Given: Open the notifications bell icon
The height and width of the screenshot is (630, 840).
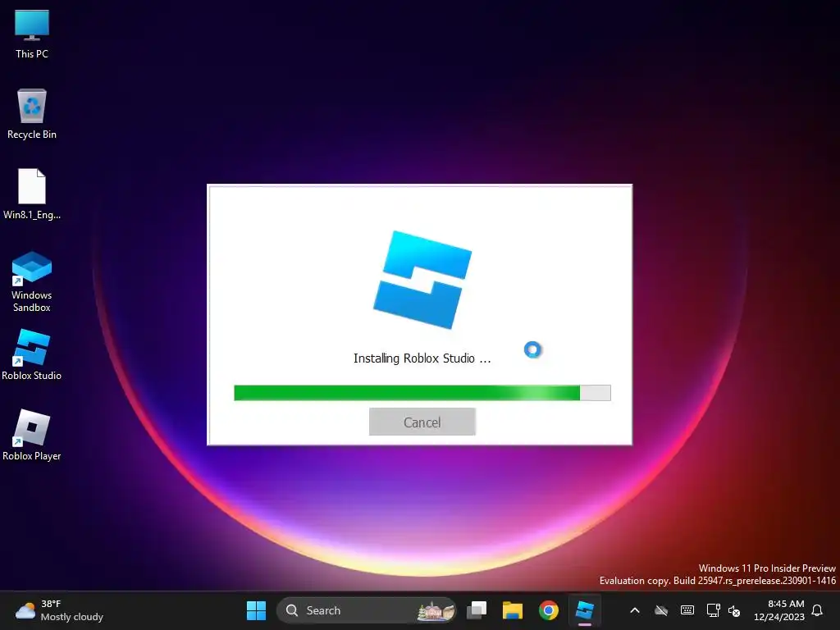Looking at the screenshot, I should (817, 610).
